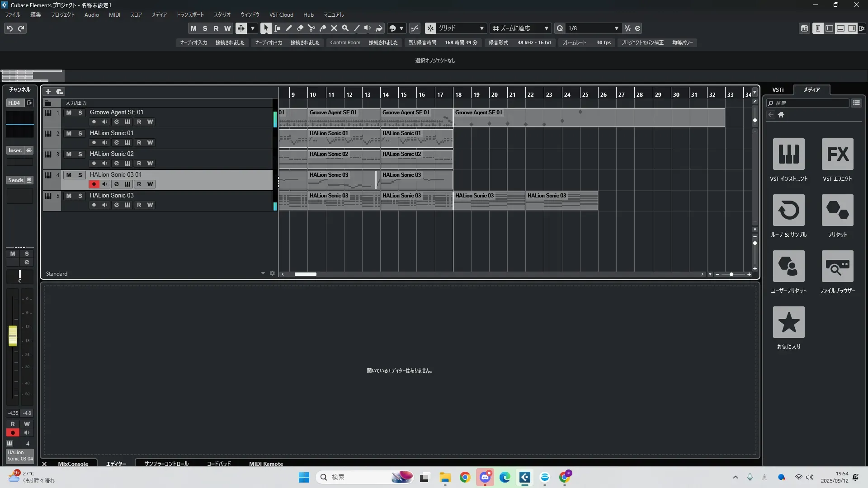Disable record on HALion Sonic 03 04
The width and height of the screenshot is (868, 488).
pos(94,184)
